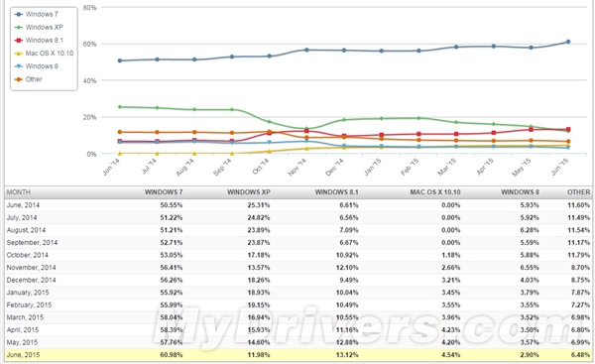Image resolution: width=595 pixels, height=364 pixels.
Task: Click Windows XP data point for Jun '14
Action: coord(120,107)
